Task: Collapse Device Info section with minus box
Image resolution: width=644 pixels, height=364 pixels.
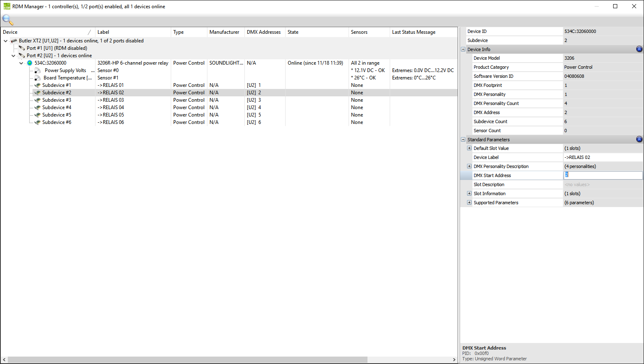Action: [463, 49]
